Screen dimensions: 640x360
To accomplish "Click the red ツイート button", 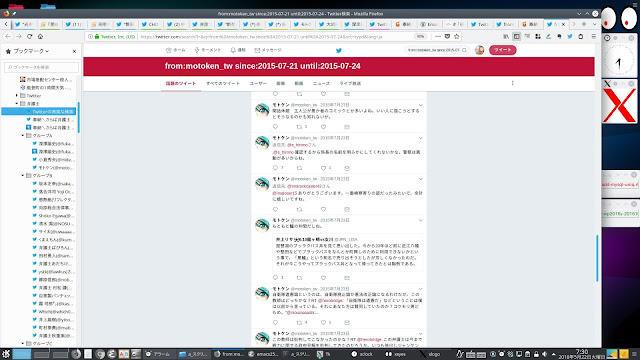I will (x=502, y=50).
